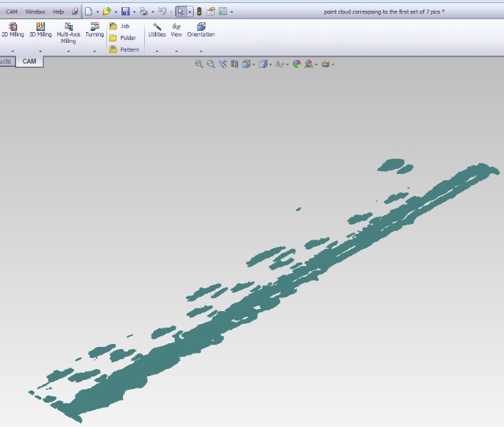Click the Rebuild traffic light icon

pyautogui.click(x=199, y=11)
